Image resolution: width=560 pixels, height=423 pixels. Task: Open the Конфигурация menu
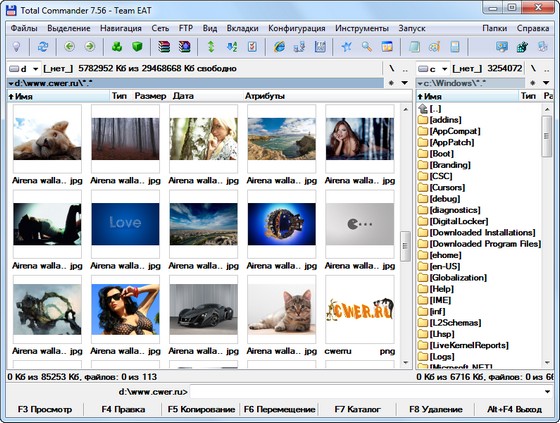[x=296, y=28]
